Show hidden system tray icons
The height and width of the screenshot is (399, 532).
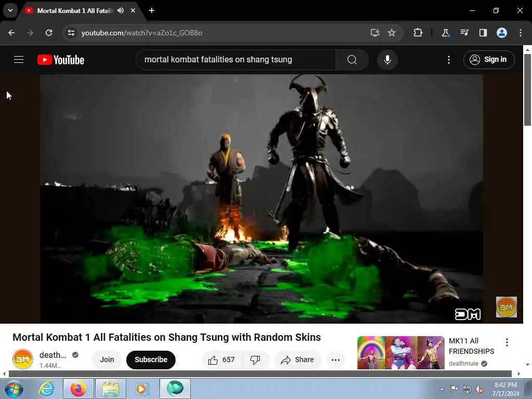[442, 389]
